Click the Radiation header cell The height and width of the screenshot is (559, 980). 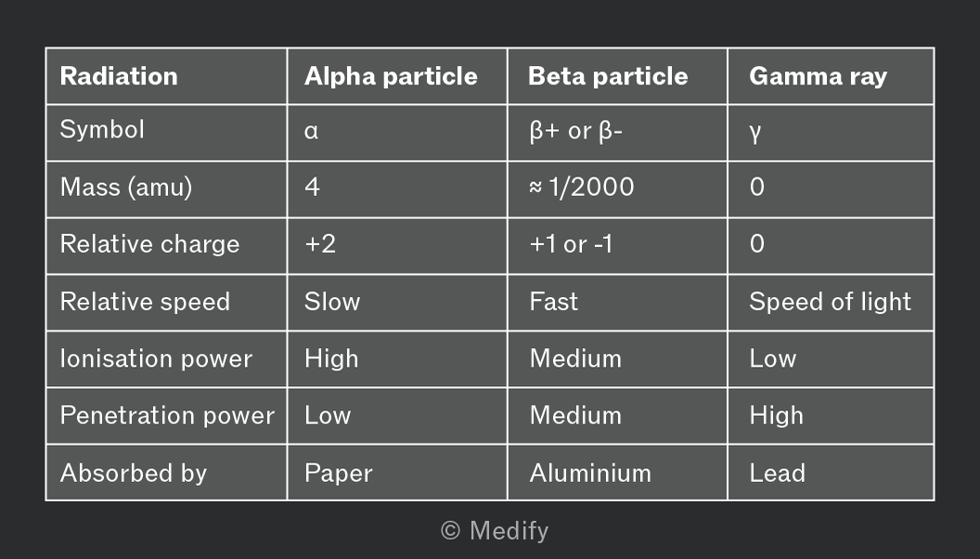[x=166, y=76]
